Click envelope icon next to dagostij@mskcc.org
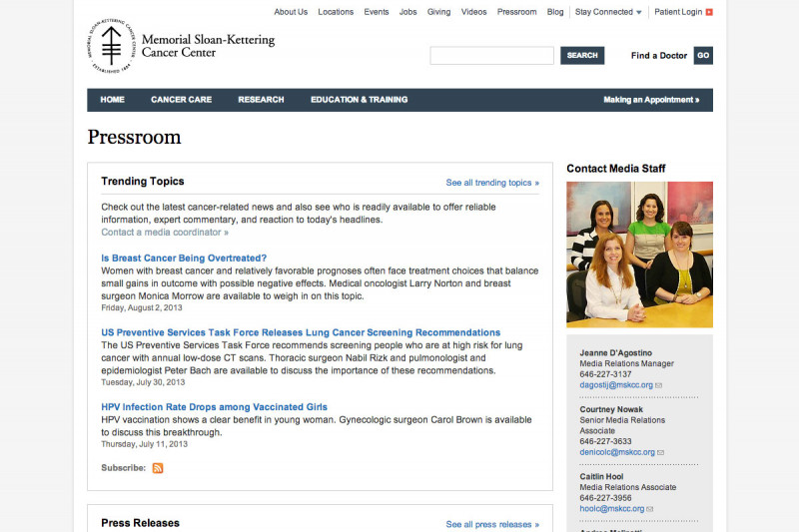The image size is (799, 532). [659, 385]
